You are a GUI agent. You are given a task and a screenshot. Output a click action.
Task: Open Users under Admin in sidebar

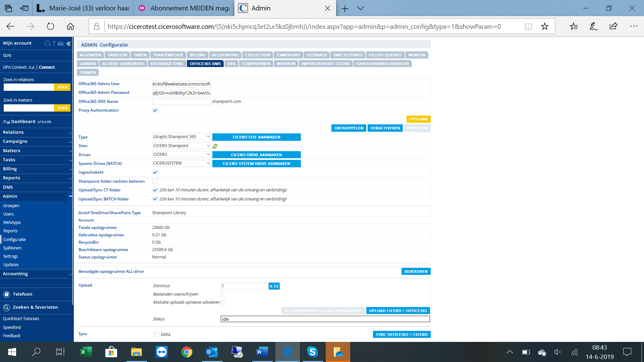[x=8, y=214]
